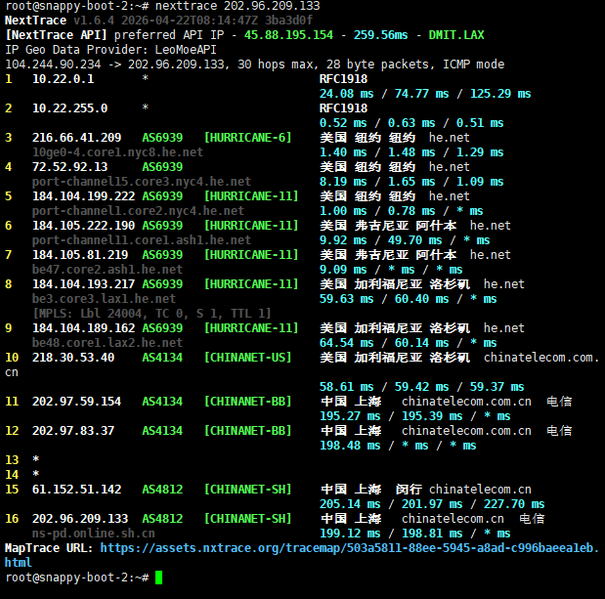Click '闵行' location on hop 15
This screenshot has width=605, height=599.
pos(409,490)
